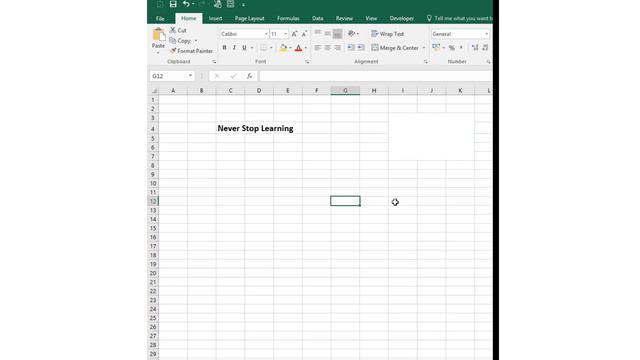640x360 pixels.
Task: Open the Font settings dialog launcher
Action: point(307,62)
